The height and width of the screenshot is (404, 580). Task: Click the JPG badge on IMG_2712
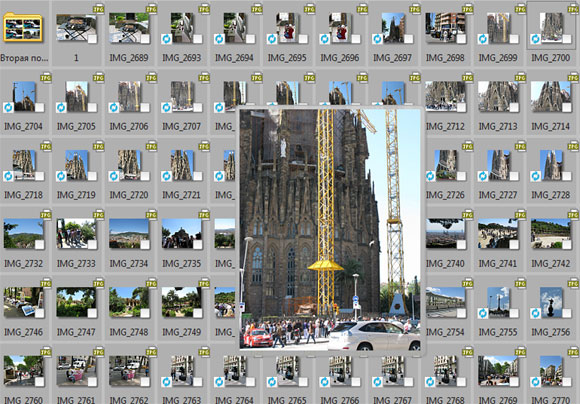point(468,77)
